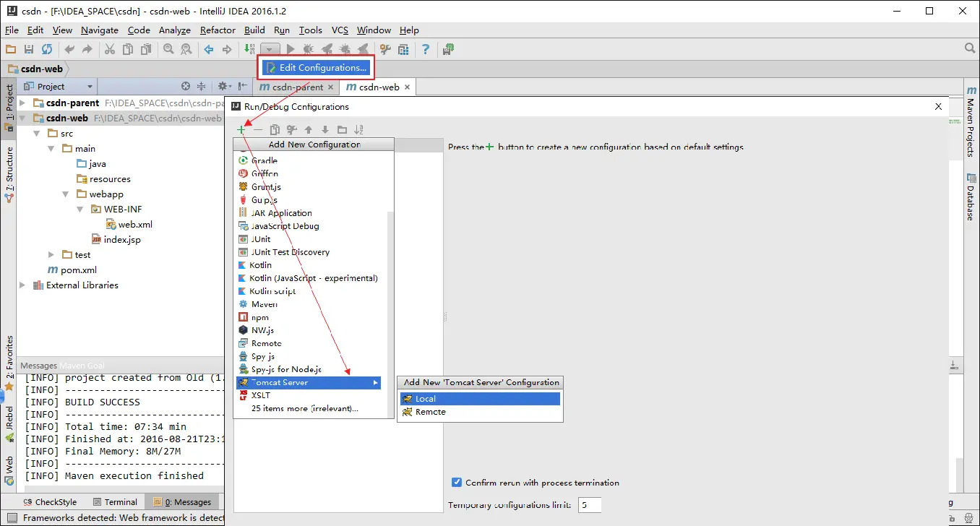
Task: Show 25 items more (irrelevant)
Action: [304, 408]
